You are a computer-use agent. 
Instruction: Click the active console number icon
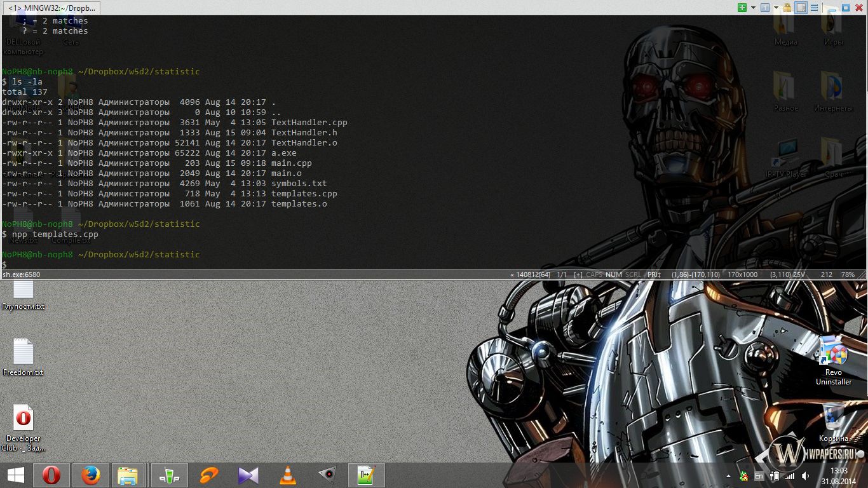click(765, 8)
